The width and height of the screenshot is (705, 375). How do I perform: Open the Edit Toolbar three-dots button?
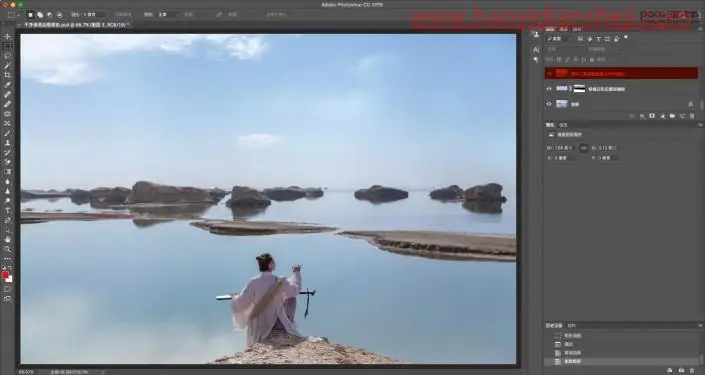click(x=7, y=259)
